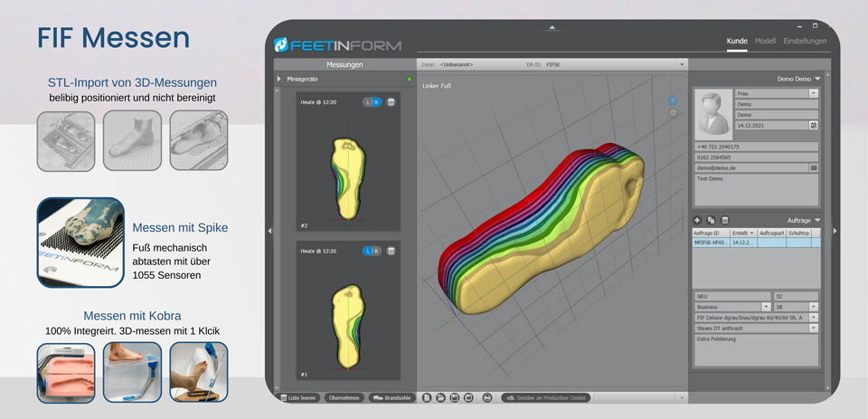Click the mobile field 0162 2564565
The image size is (868, 419).
tap(756, 157)
